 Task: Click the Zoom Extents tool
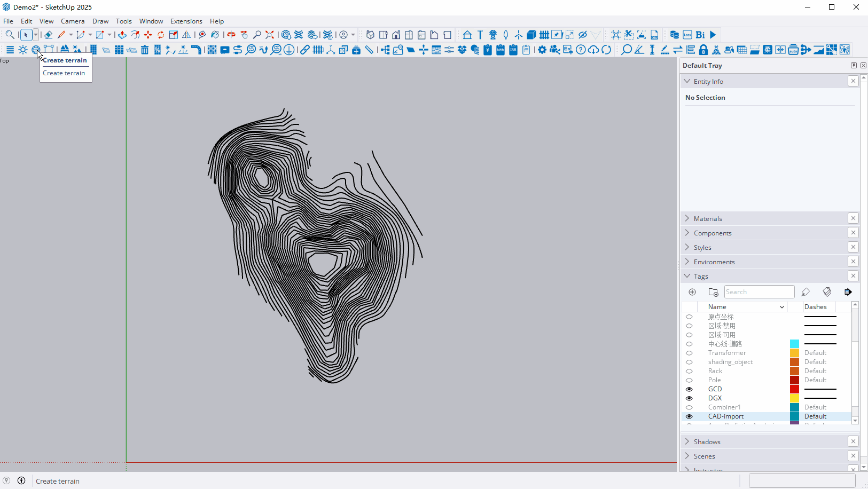[270, 35]
